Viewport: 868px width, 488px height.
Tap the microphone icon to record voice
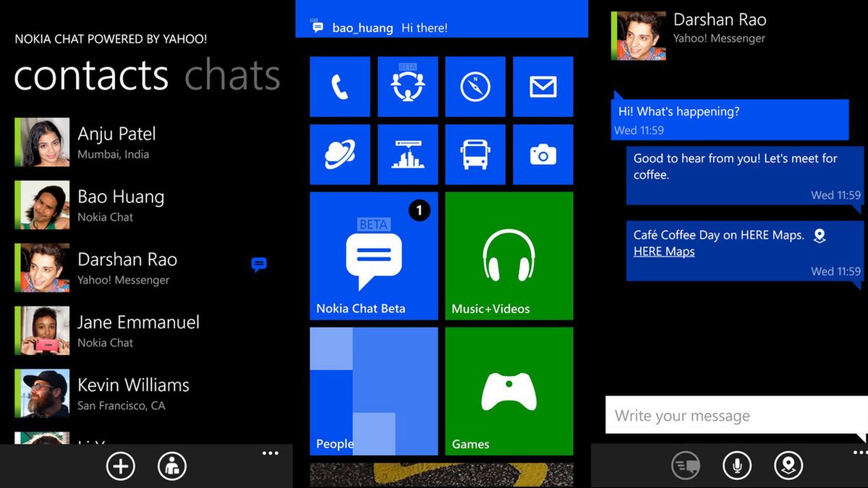click(736, 466)
